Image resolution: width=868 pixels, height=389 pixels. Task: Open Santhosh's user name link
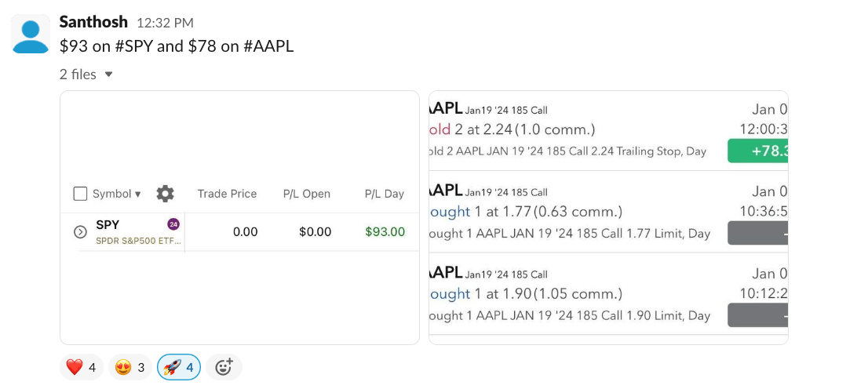coord(94,22)
